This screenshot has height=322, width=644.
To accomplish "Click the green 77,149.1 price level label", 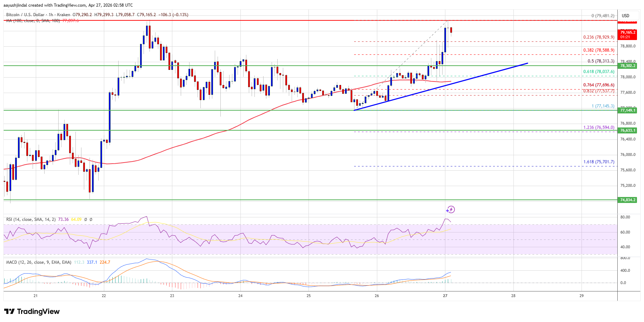I will click(628, 110).
